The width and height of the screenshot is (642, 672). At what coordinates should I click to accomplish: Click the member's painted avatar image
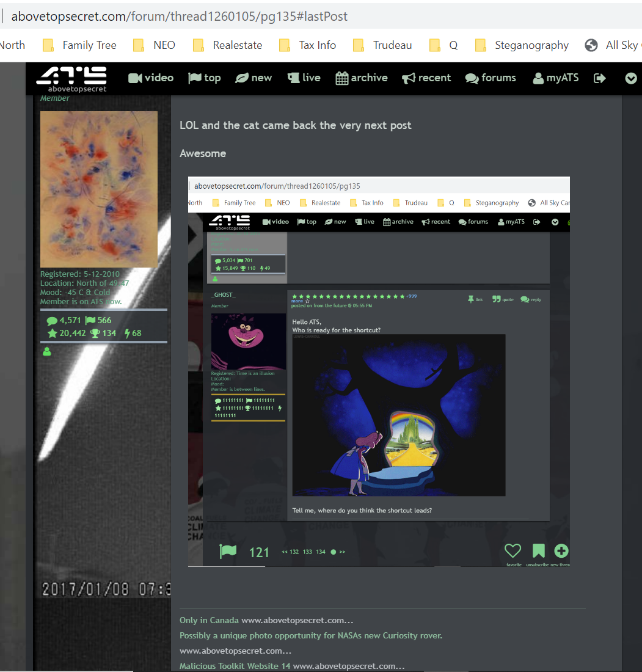tap(98, 189)
